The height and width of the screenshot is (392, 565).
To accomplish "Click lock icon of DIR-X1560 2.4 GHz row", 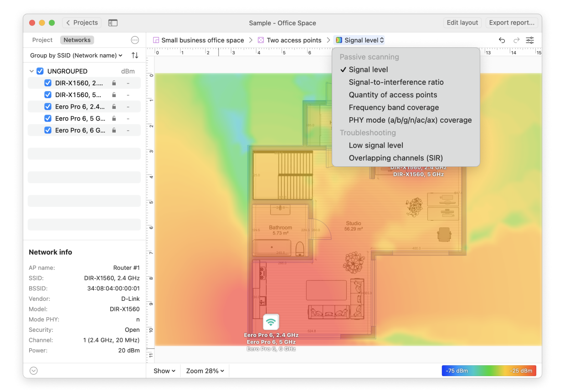I will [x=114, y=83].
